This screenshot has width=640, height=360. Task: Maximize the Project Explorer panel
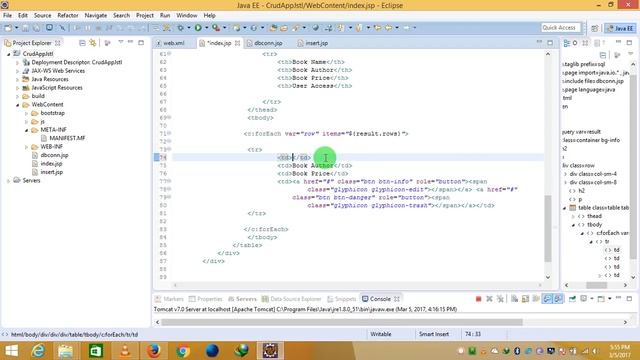141,42
